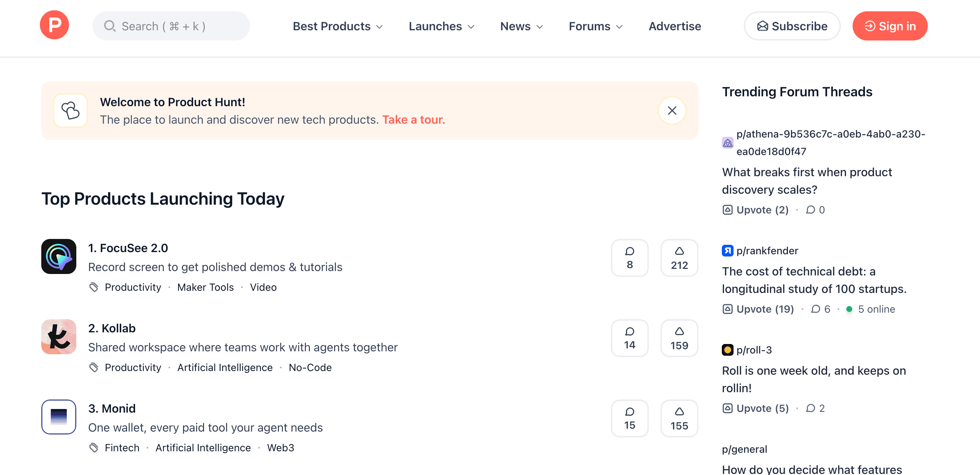Filter by FocuSee's Productivity tag
This screenshot has width=980, height=475.
pyautogui.click(x=133, y=287)
